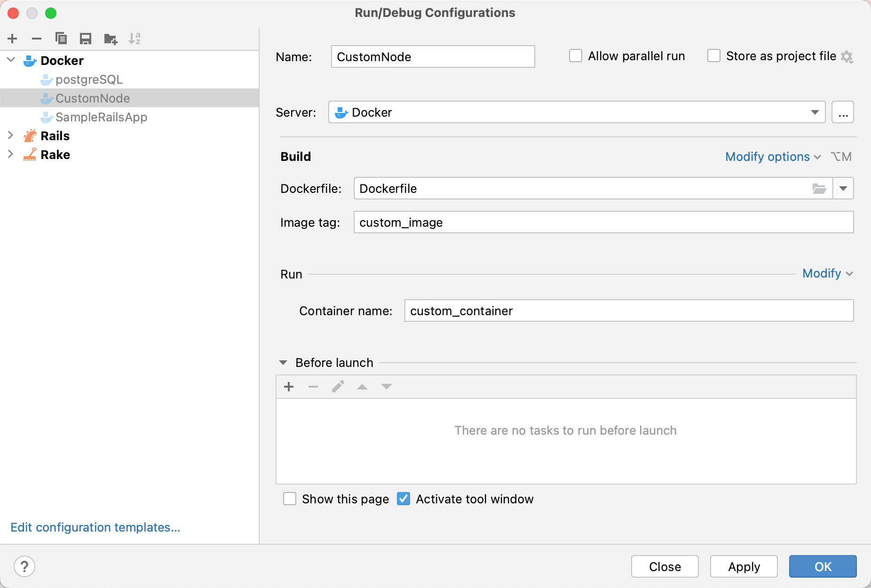Select the SampleRailsApp configuration
The width and height of the screenshot is (871, 588).
click(x=101, y=117)
